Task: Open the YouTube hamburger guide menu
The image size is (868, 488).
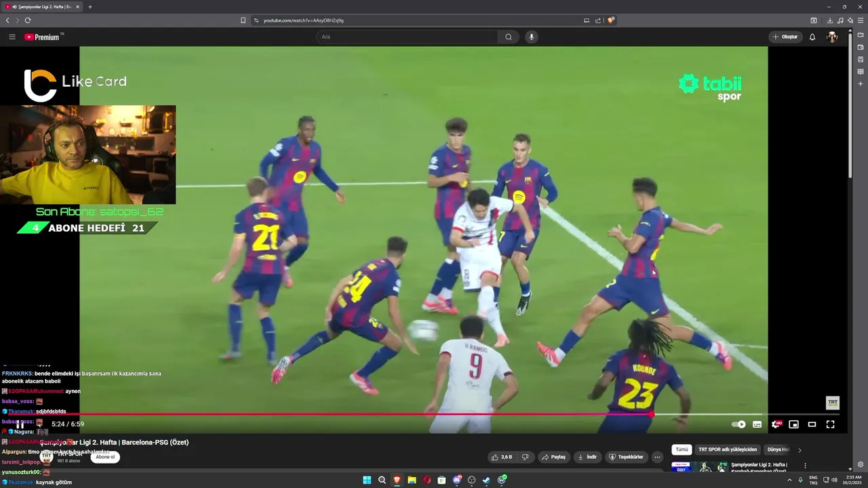Action: coord(12,37)
